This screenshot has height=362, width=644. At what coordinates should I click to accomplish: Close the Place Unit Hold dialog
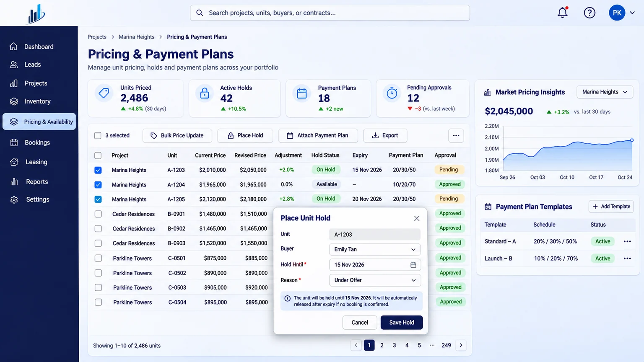click(417, 218)
